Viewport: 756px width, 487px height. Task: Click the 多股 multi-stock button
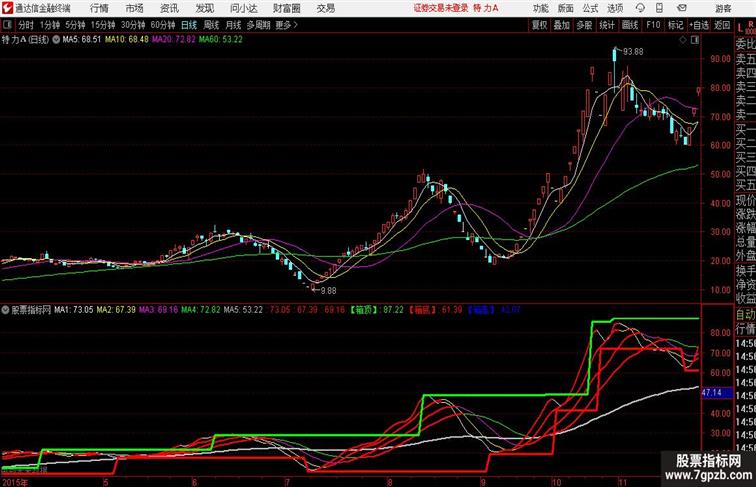tap(584, 25)
